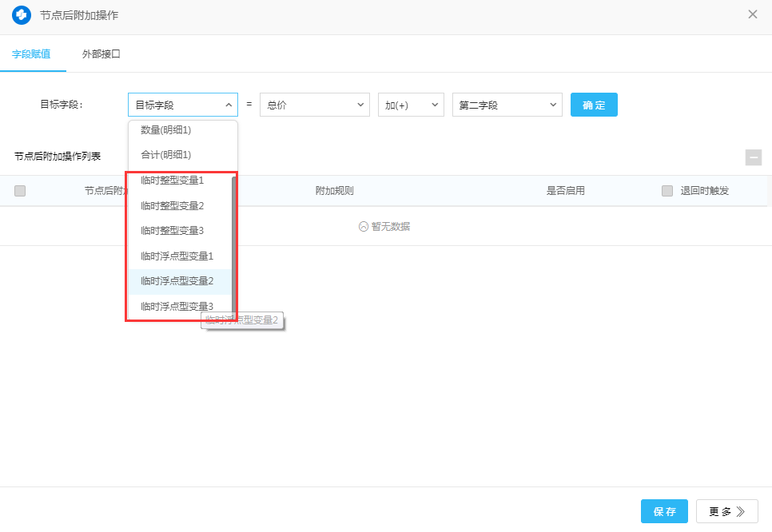Expand the 第二字段 dropdown

[x=507, y=105]
